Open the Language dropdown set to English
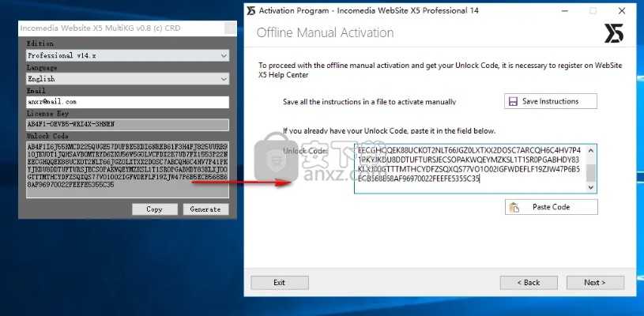Image resolution: width=644 pixels, height=316 pixels. click(x=128, y=79)
